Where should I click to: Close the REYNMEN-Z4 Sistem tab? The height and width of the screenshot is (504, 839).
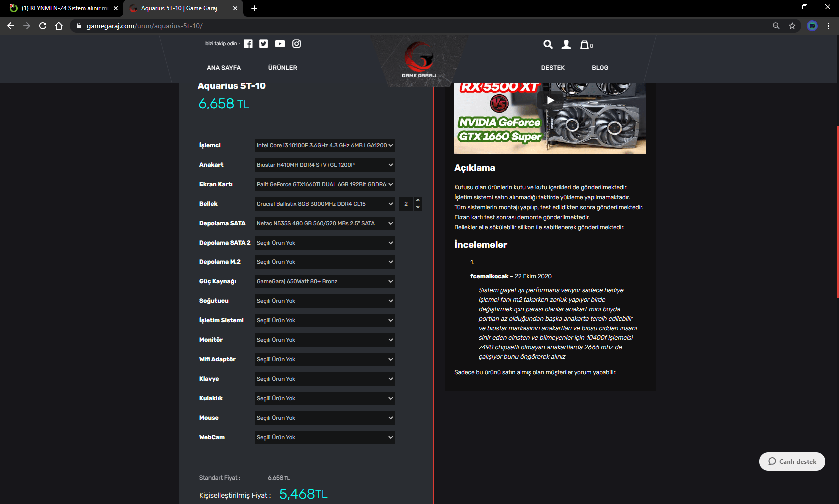(x=116, y=8)
